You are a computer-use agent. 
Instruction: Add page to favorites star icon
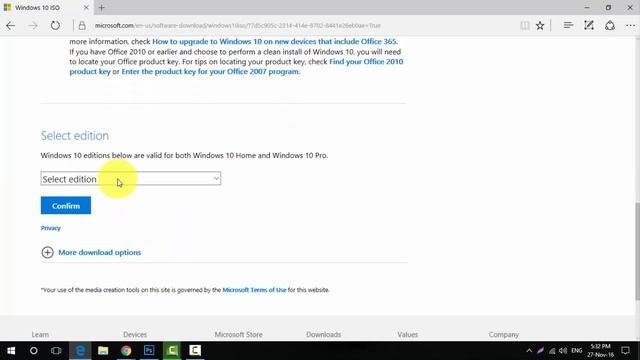pos(540,25)
